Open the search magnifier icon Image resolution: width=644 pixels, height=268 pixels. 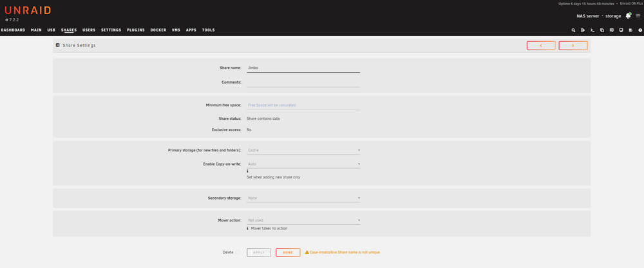tap(573, 30)
